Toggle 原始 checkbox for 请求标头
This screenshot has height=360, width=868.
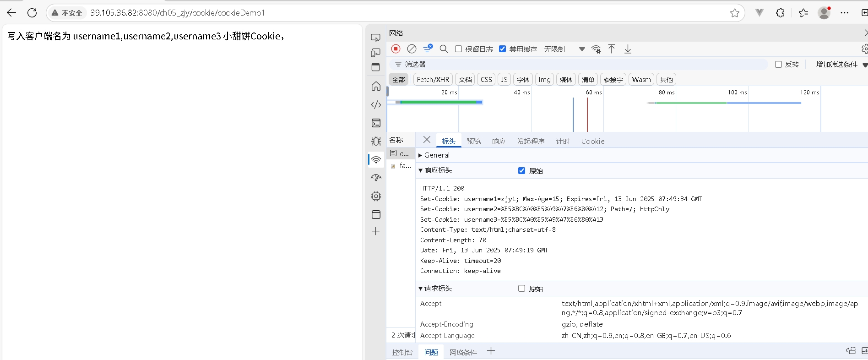(521, 289)
